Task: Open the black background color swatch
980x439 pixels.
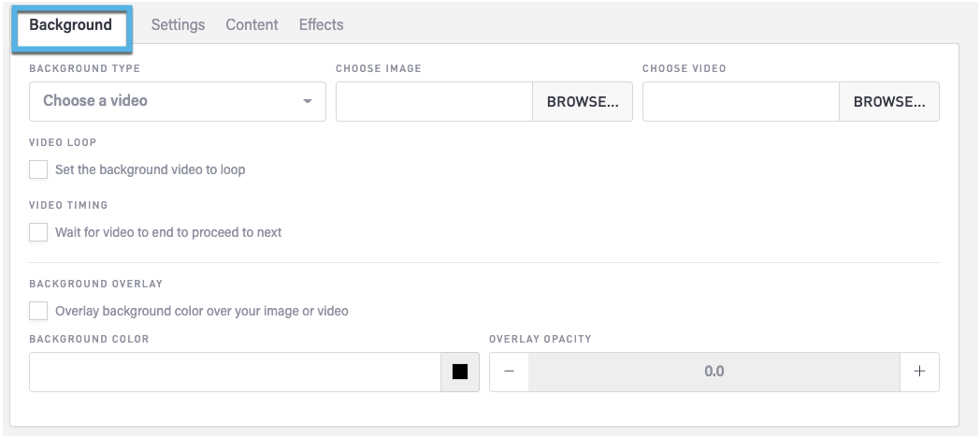Action: click(x=460, y=372)
